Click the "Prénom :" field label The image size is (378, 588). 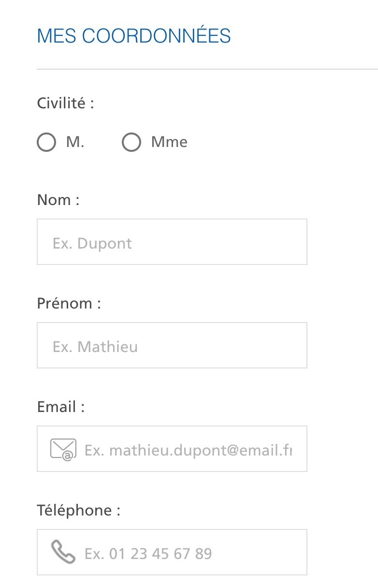pos(69,304)
